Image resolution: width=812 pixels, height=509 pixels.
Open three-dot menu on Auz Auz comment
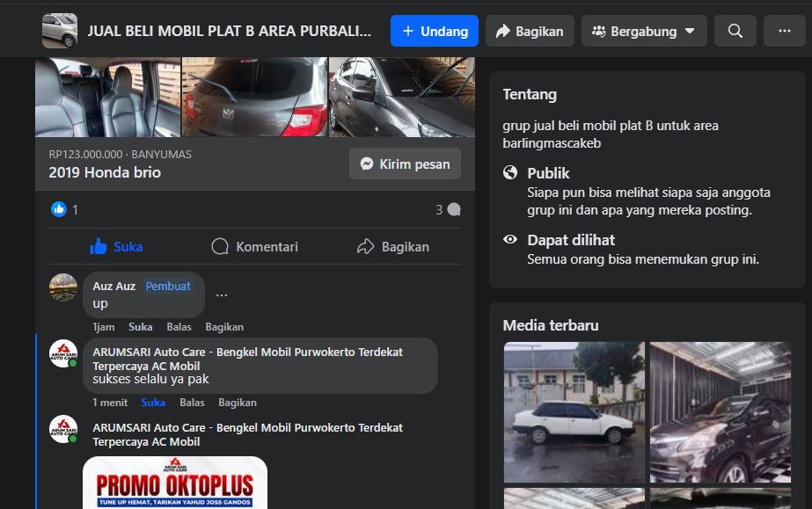tap(222, 294)
